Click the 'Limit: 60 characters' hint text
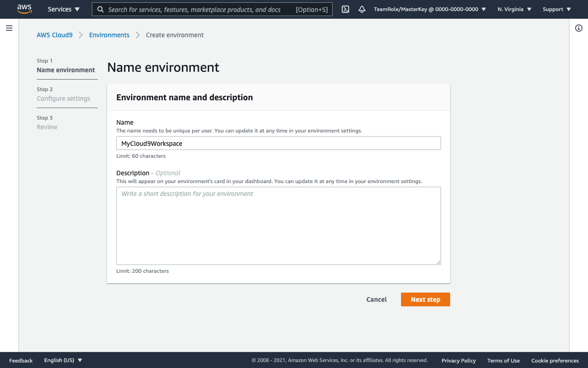The height and width of the screenshot is (368, 588). [141, 156]
